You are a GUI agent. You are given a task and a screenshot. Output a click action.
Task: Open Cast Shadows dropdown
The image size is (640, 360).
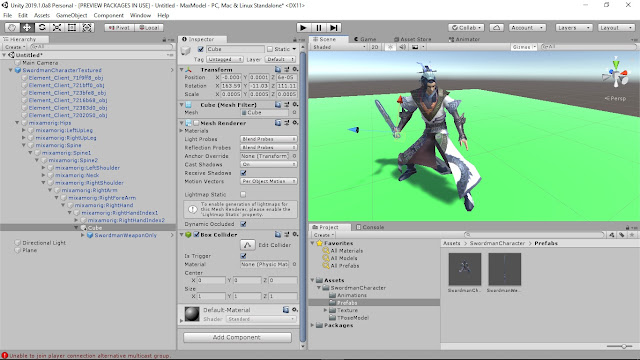(x=269, y=164)
